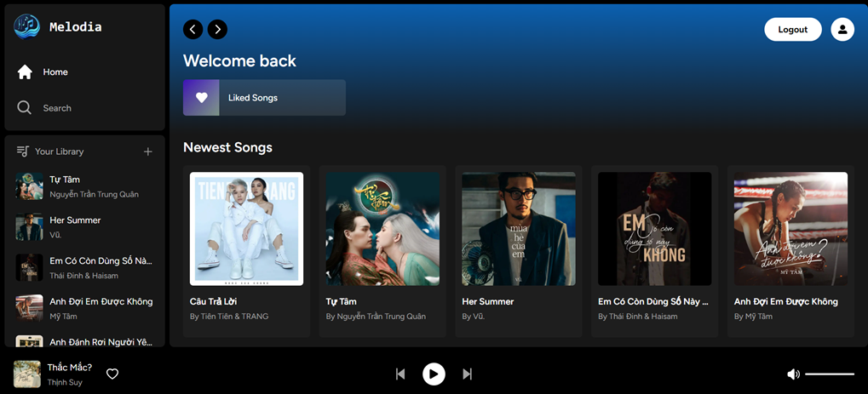Image resolution: width=868 pixels, height=394 pixels.
Task: Open Your Library heading
Action: (x=60, y=151)
